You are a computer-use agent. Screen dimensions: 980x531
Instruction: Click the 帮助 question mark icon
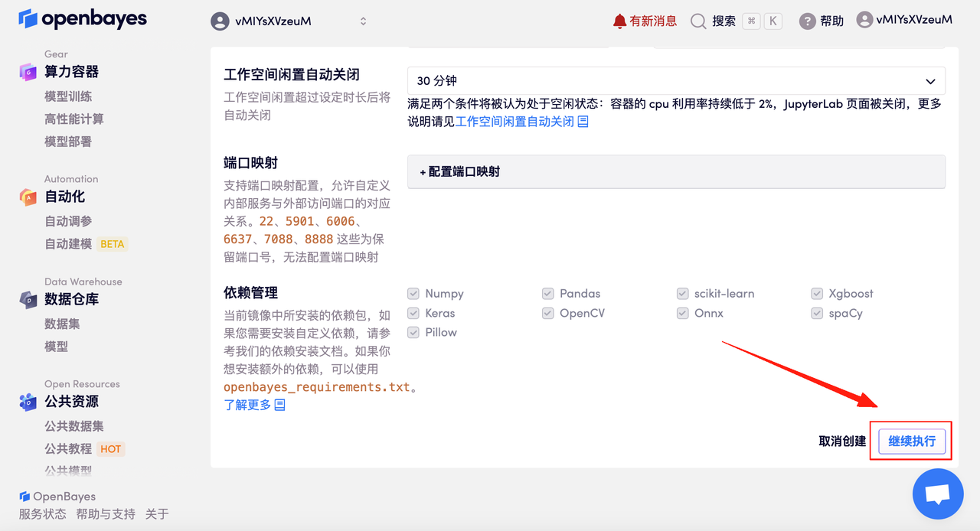(x=807, y=21)
